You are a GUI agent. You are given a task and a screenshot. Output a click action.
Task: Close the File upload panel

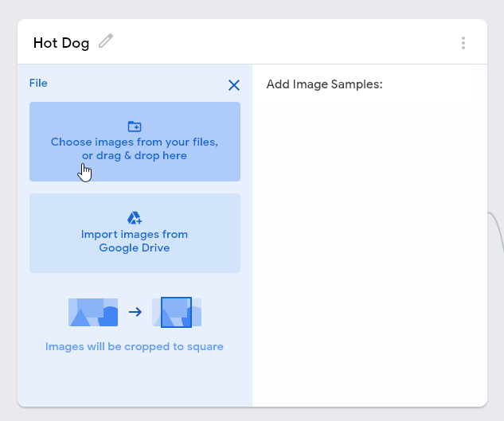234,85
